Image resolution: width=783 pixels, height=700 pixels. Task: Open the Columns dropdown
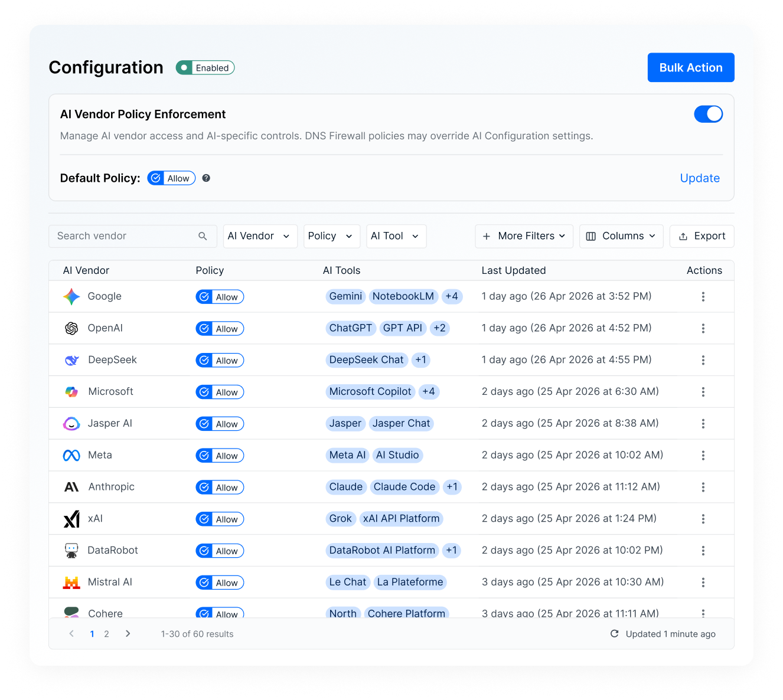(621, 236)
